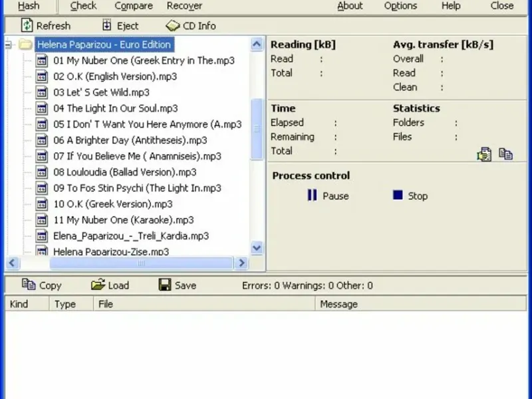Screen dimensions: 532x399
Task: Click the File column header
Action: (x=204, y=304)
